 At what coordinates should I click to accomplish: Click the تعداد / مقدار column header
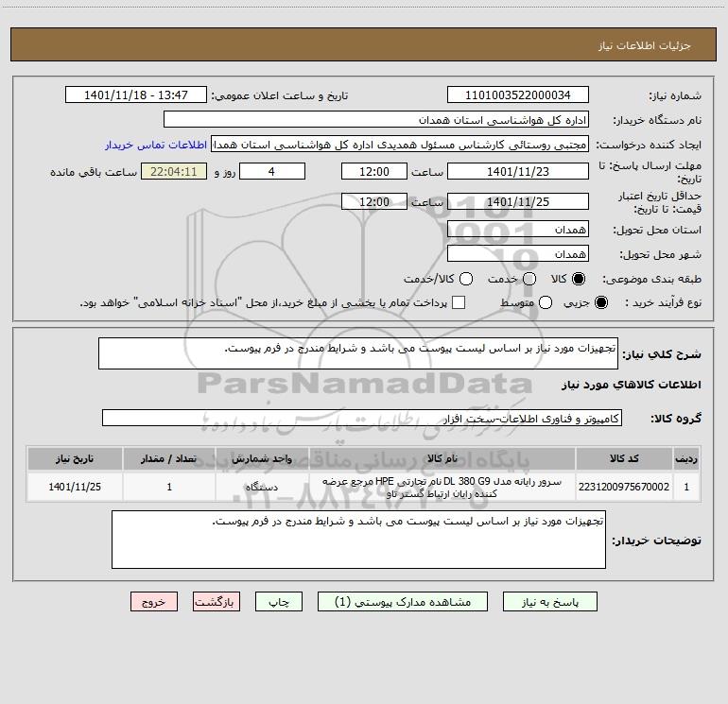[x=169, y=458]
